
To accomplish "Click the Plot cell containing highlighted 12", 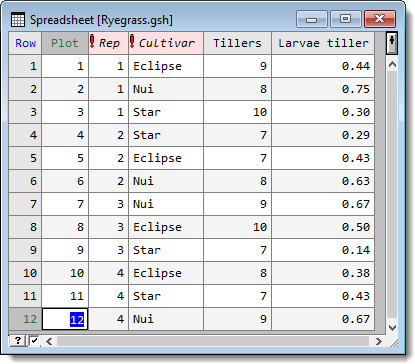I will (65, 319).
